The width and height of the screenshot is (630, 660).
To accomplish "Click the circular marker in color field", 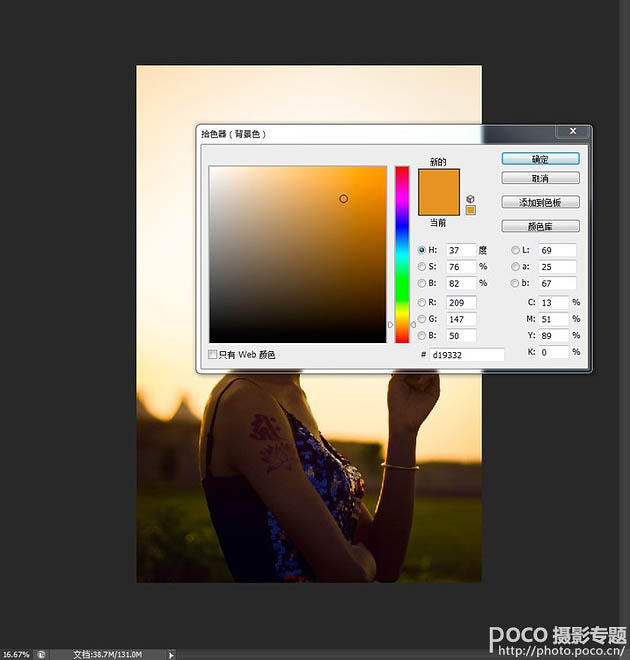I will pos(343,199).
